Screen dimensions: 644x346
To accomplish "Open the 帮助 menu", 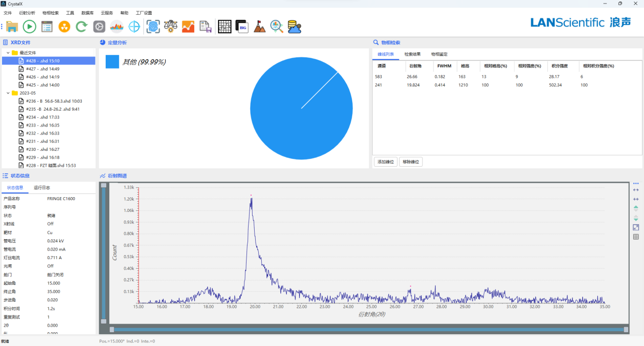I will pyautogui.click(x=125, y=13).
